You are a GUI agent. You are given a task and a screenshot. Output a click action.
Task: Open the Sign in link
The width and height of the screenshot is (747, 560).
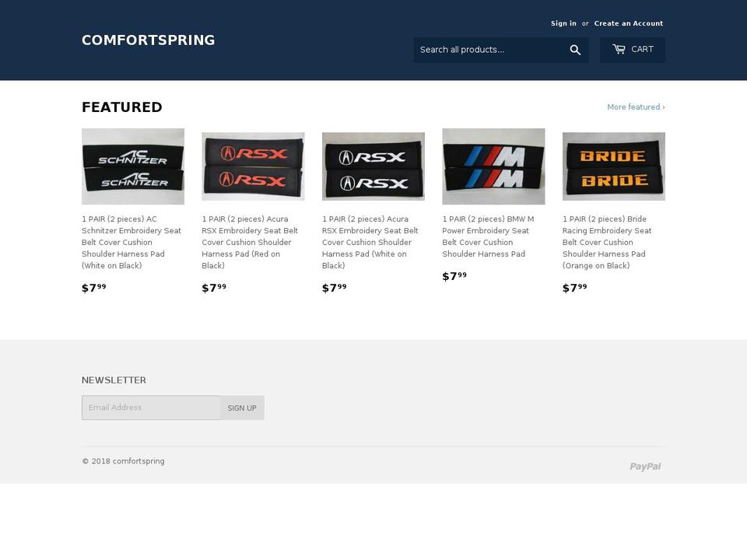pos(563,23)
